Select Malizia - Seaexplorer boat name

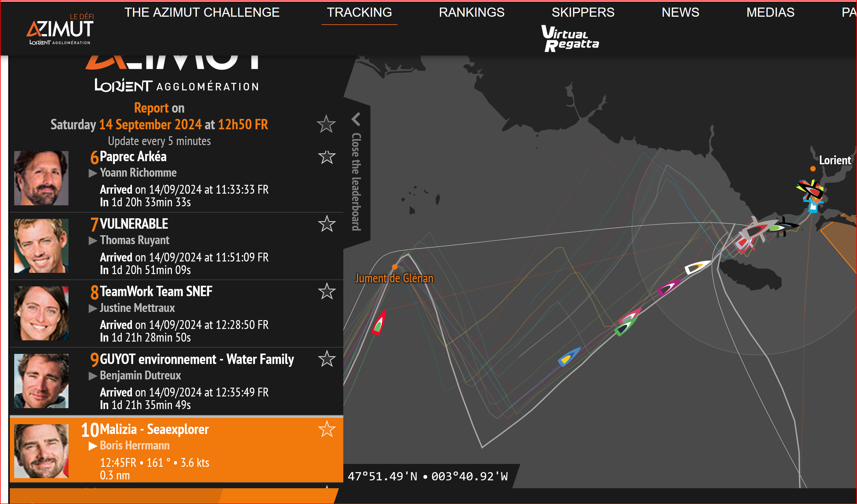[154, 429]
